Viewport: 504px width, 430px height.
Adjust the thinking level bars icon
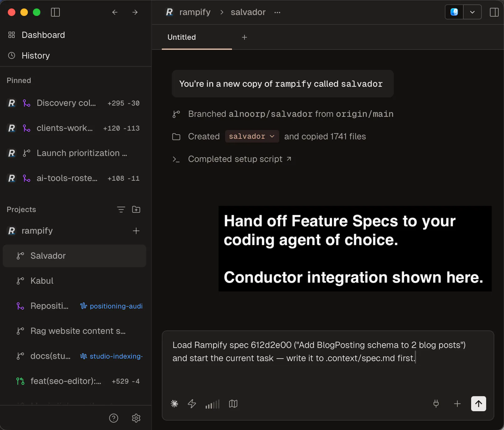[213, 404]
